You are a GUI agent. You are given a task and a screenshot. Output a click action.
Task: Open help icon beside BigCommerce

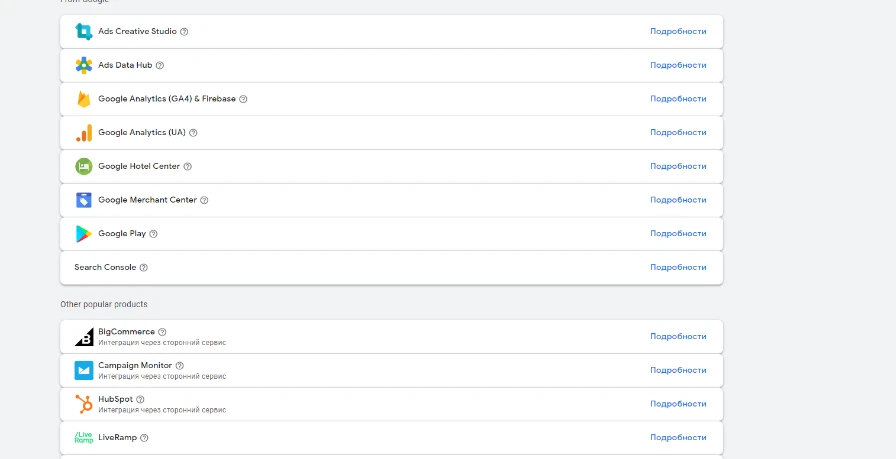pyautogui.click(x=162, y=332)
